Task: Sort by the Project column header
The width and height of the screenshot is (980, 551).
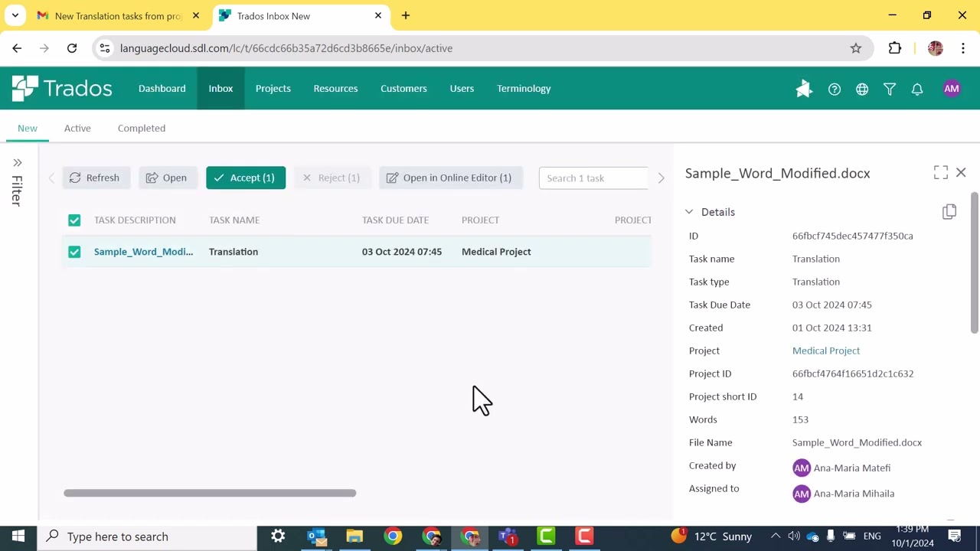Action: point(480,220)
